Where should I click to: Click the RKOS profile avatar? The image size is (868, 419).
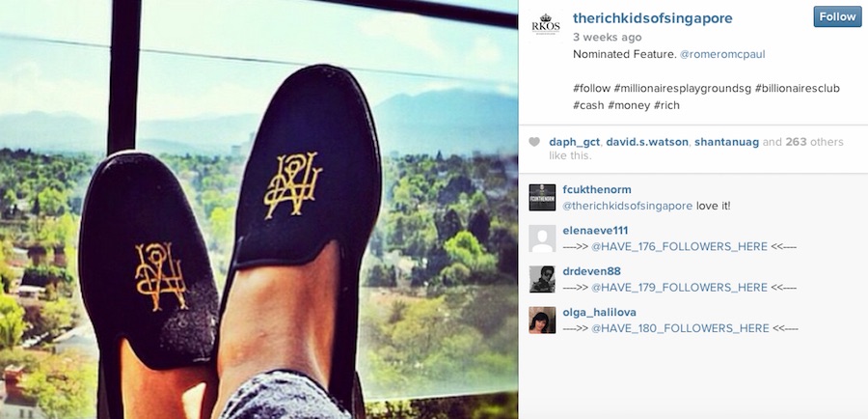pyautogui.click(x=545, y=24)
